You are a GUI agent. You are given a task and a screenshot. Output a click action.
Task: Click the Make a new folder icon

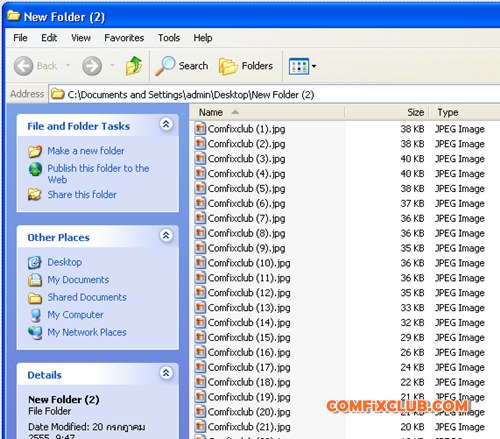click(35, 151)
